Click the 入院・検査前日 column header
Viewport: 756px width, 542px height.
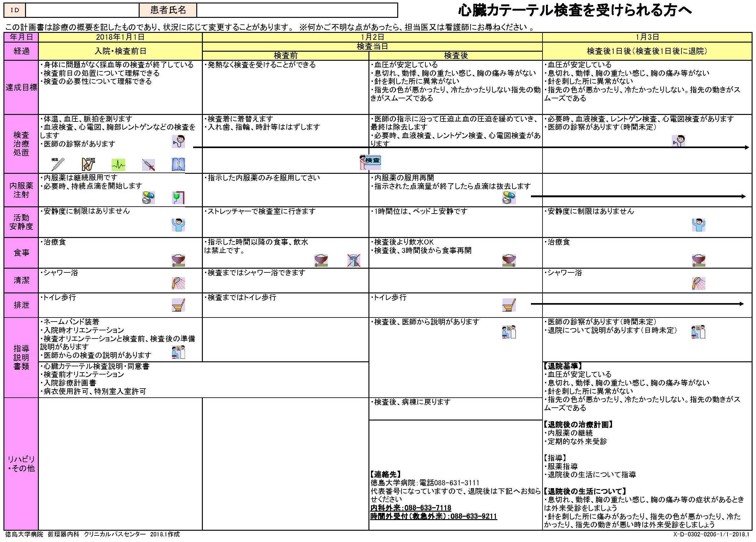pyautogui.click(x=120, y=51)
